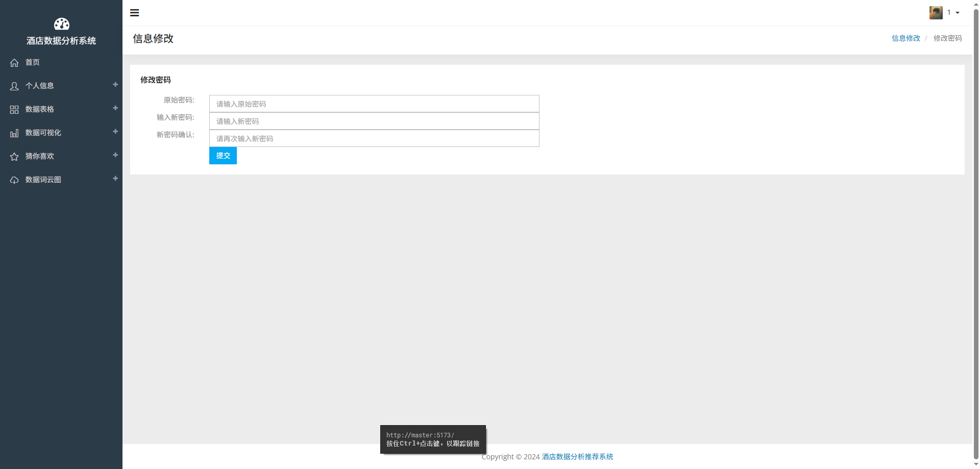Click the bar chart icon beside 数据可视化
The image size is (980, 469).
point(14,133)
